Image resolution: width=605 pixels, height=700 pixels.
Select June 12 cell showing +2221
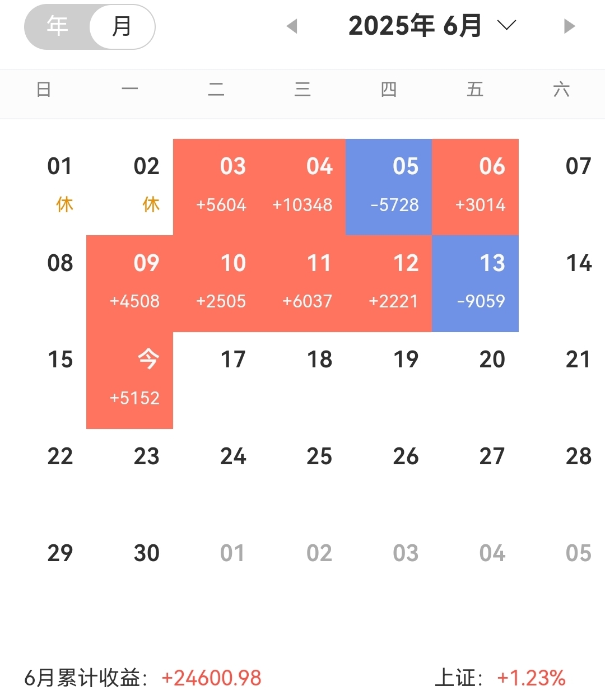[x=389, y=283]
